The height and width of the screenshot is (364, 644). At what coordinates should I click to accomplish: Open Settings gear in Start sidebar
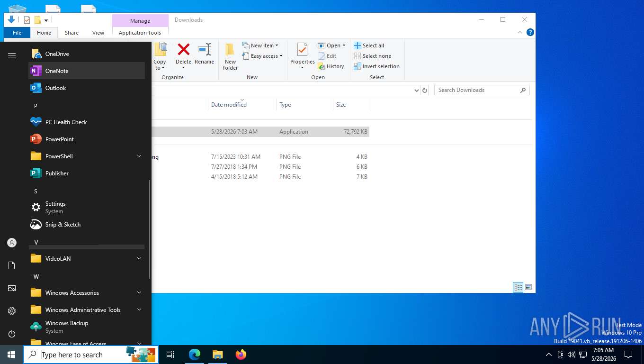click(12, 311)
